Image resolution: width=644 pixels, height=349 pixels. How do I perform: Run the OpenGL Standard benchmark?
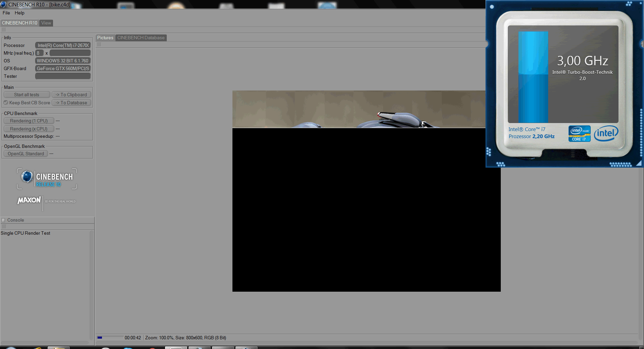click(x=26, y=154)
